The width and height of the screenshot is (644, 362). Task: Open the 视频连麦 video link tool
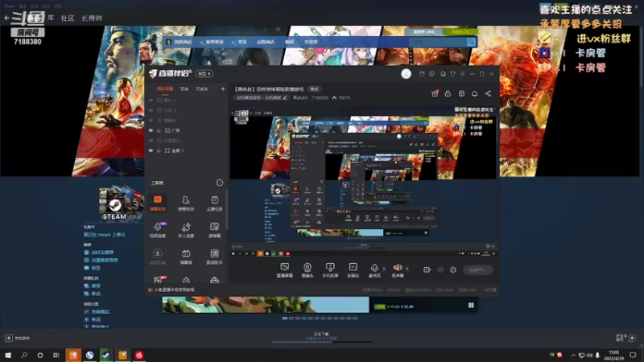point(158,230)
